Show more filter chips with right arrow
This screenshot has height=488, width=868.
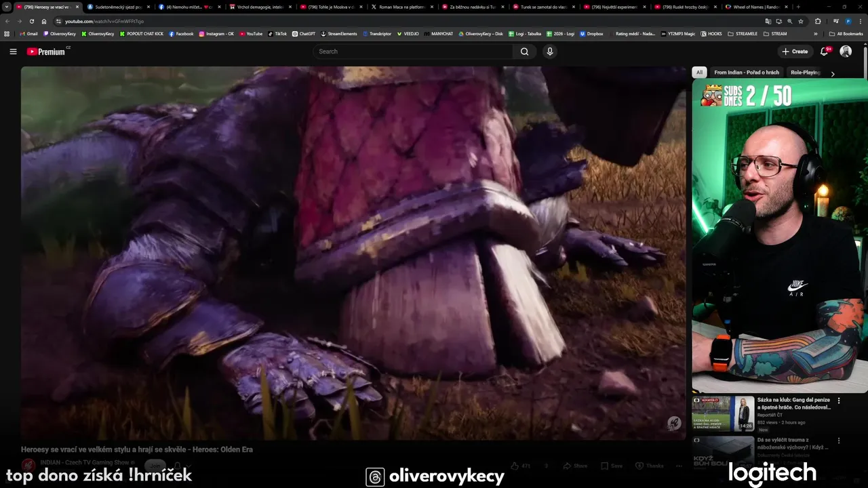833,73
